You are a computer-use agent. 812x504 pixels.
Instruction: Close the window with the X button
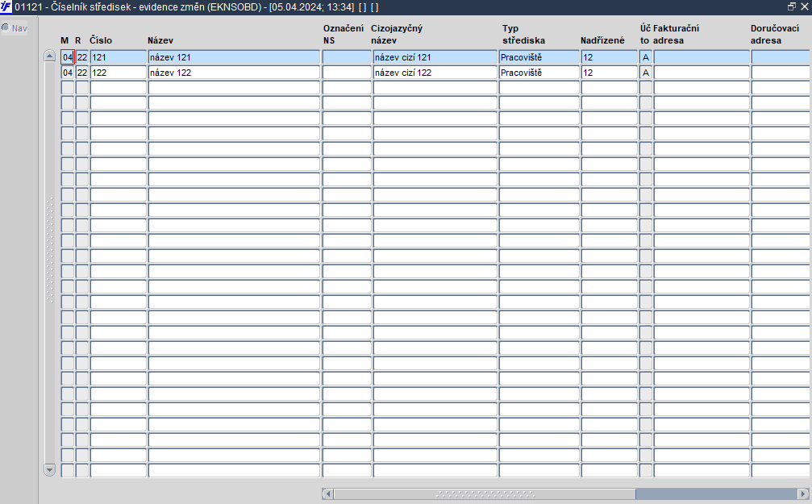(804, 6)
